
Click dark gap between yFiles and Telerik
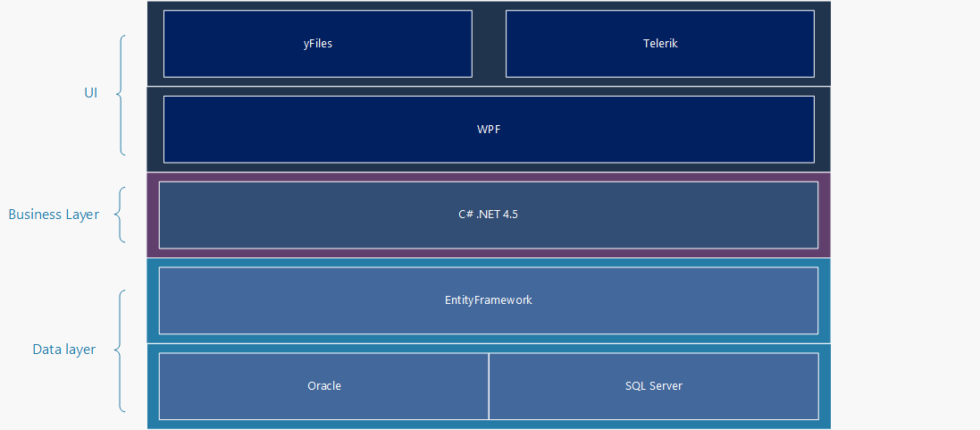click(489, 44)
